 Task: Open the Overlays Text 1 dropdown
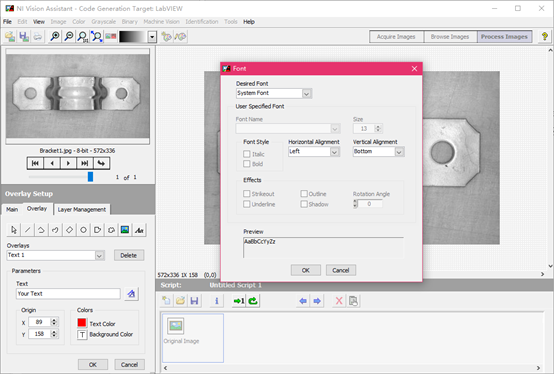coord(100,255)
